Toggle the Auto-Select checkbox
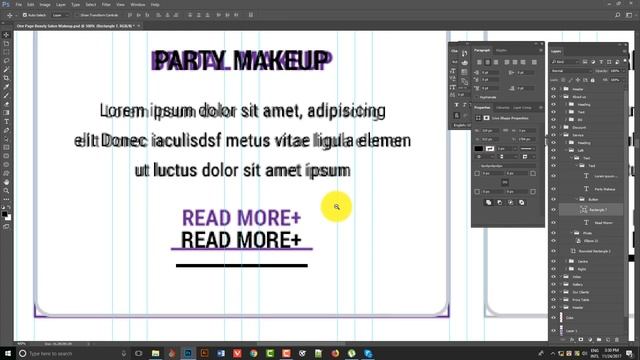 (25, 15)
